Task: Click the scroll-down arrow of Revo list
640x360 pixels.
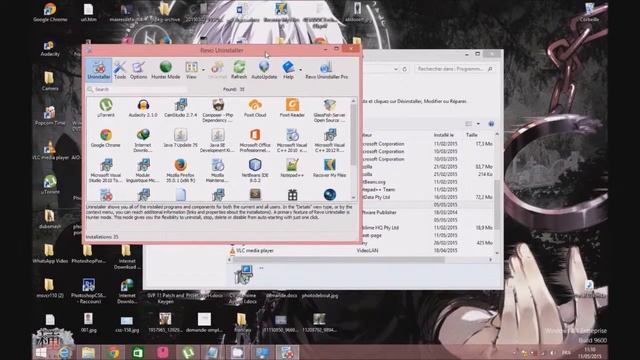Action: pyautogui.click(x=353, y=197)
